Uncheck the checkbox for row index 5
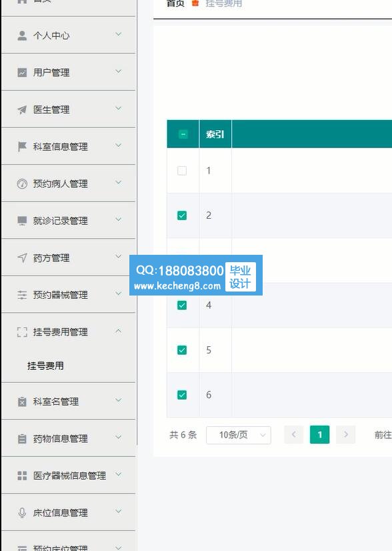This screenshot has height=551, width=392. [182, 350]
